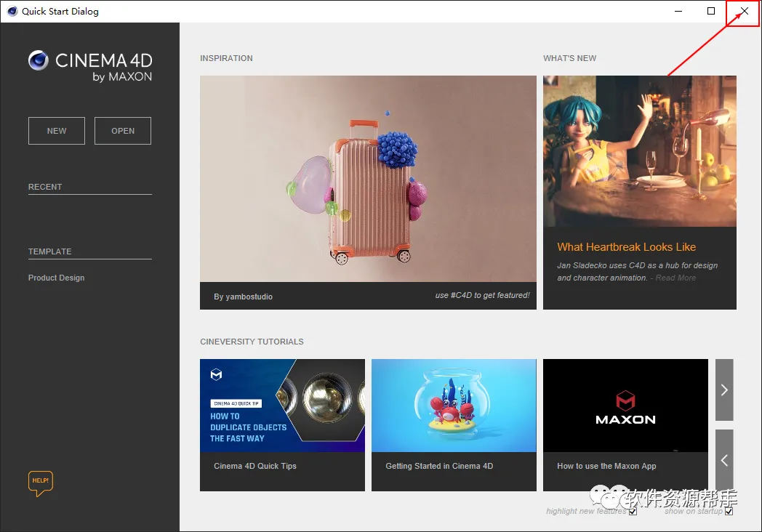The image size is (762, 532).
Task: Click the 'use #C4D to get featured!' text
Action: (x=482, y=295)
